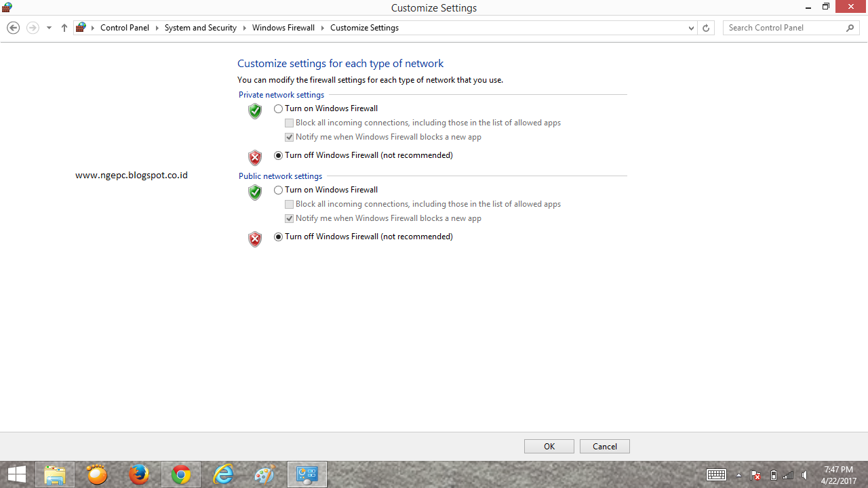Viewport: 868px width, 488px height.
Task: Open Action Center via the flag tray icon
Action: click(x=755, y=474)
